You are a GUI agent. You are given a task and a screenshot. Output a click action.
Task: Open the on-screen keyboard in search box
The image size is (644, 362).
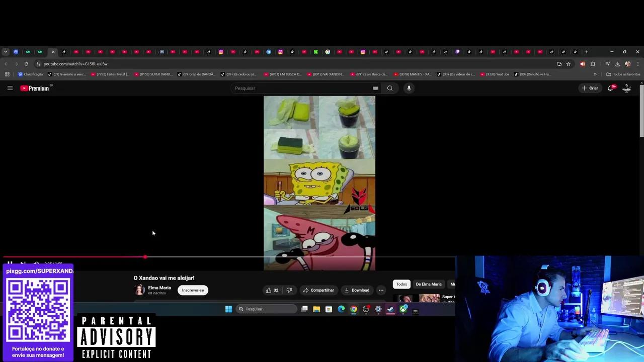coord(375,88)
